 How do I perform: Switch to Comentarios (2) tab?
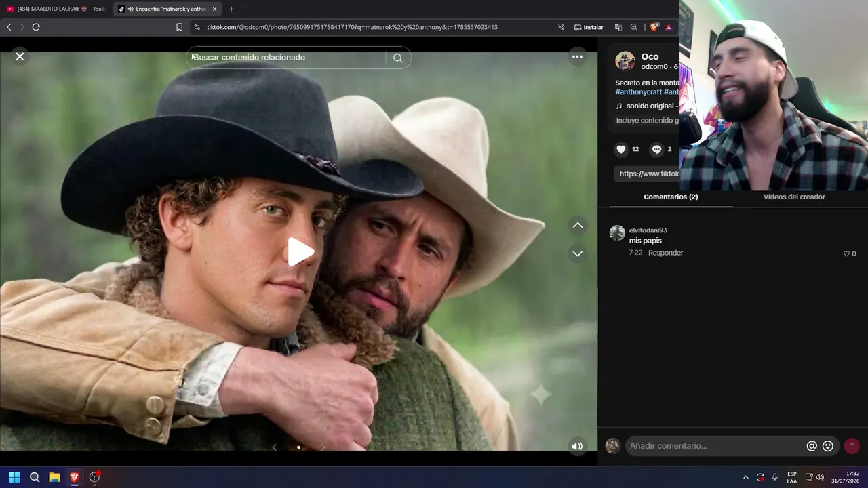tap(671, 197)
